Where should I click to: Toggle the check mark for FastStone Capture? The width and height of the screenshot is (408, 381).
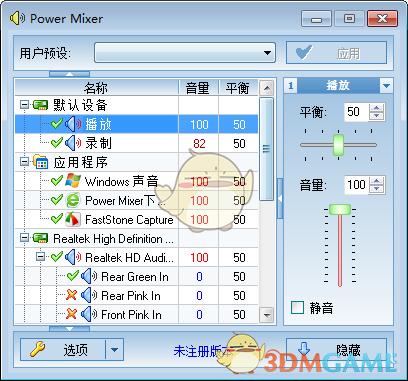[x=57, y=219]
